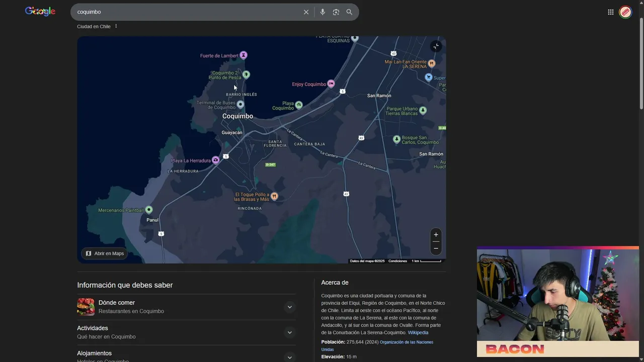Viewport: 644px width, 362px height.
Task: Clear the search box text
Action: tap(306, 12)
